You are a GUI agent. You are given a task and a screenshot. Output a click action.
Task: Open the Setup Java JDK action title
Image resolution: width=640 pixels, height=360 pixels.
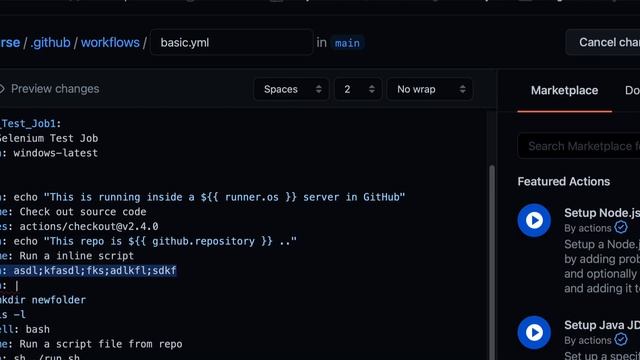coord(602,325)
